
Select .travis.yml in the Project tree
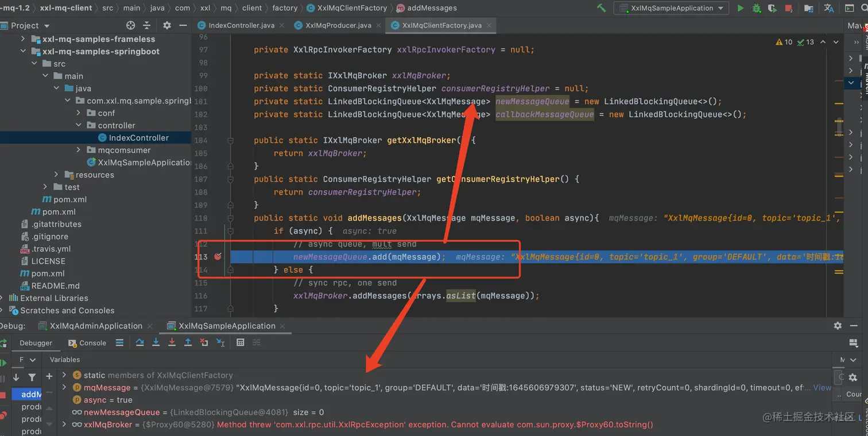51,249
